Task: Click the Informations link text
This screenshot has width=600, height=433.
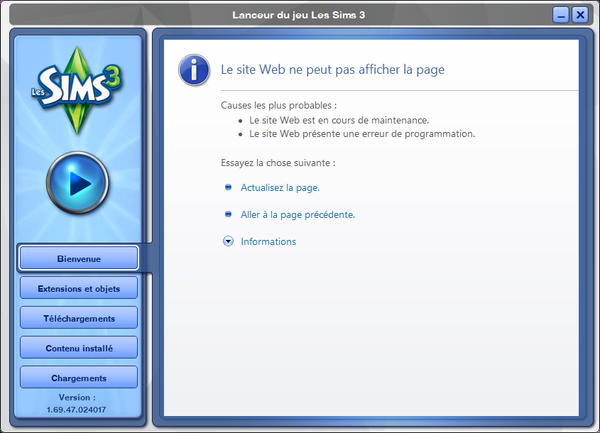Action: (x=268, y=242)
